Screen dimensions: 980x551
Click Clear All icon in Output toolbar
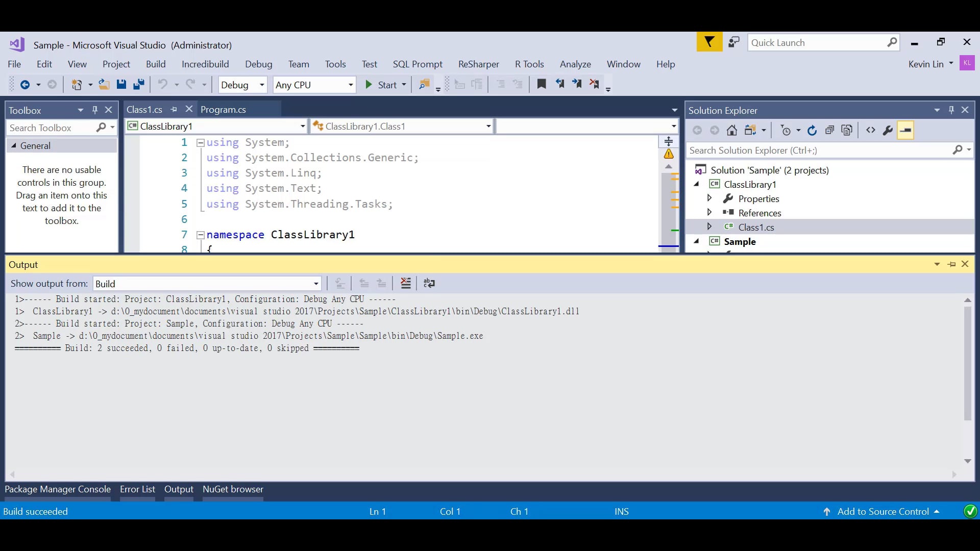pyautogui.click(x=406, y=283)
